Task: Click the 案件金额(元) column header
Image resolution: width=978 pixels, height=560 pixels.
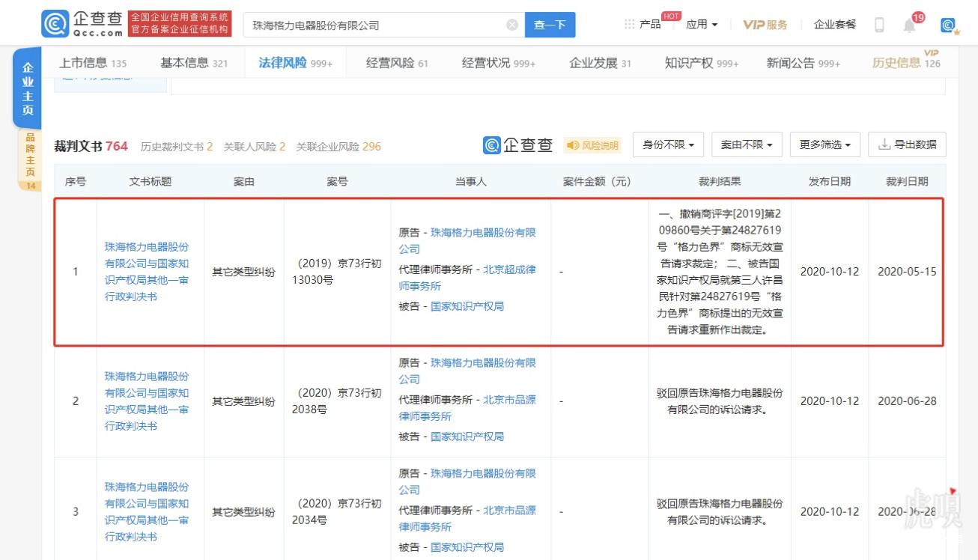Action: [x=600, y=181]
